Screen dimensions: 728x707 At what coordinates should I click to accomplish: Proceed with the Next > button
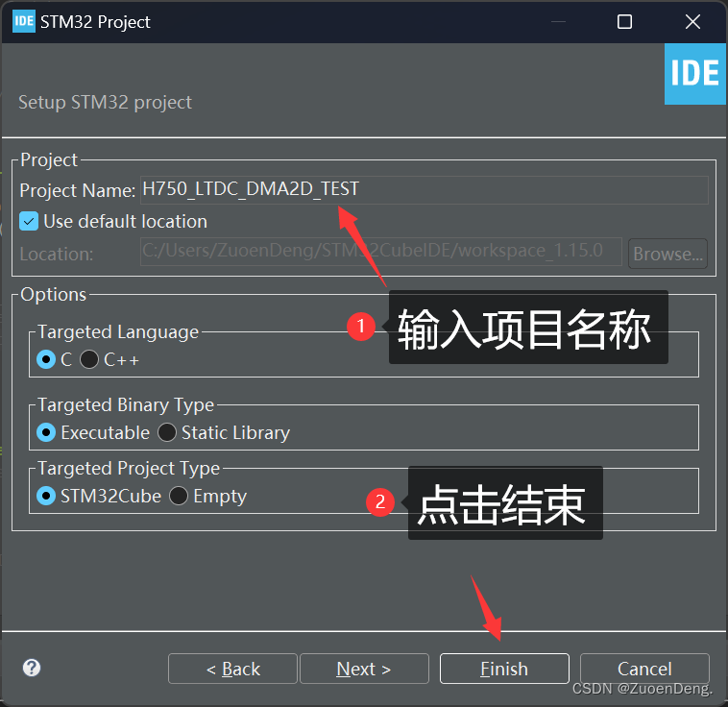click(x=364, y=669)
